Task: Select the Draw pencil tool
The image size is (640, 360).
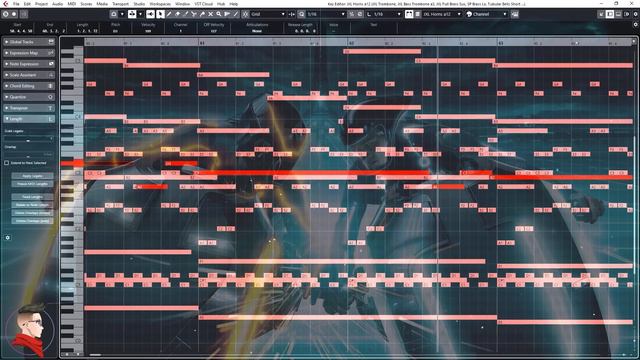Action: coord(169,14)
